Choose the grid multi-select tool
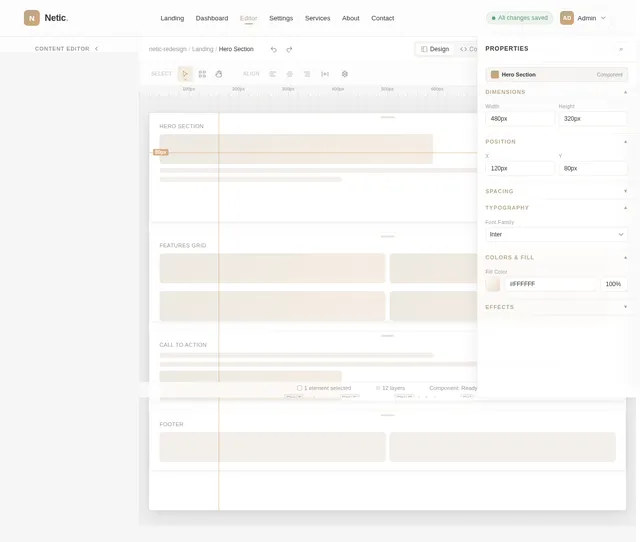Viewport: 640px width, 542px height. point(202,74)
